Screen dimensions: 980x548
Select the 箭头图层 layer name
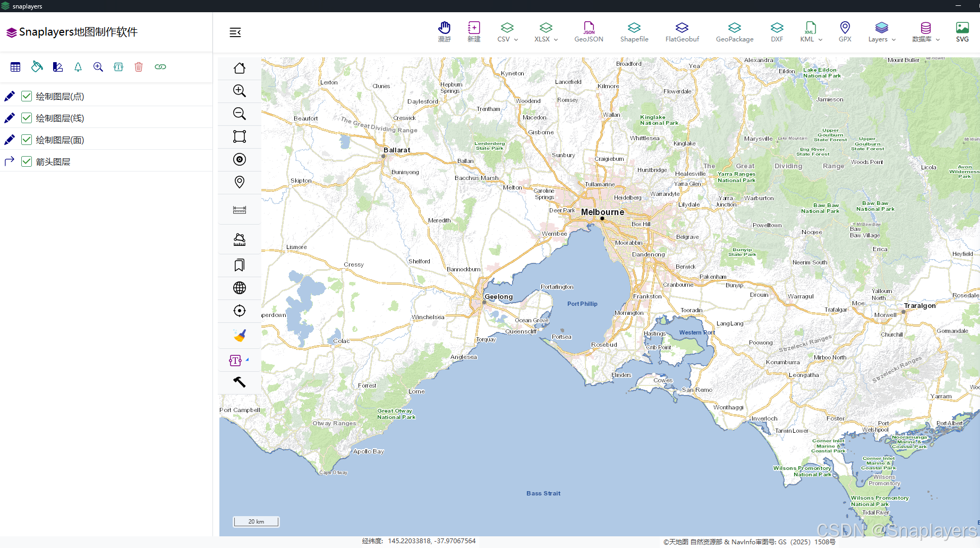pyautogui.click(x=53, y=162)
